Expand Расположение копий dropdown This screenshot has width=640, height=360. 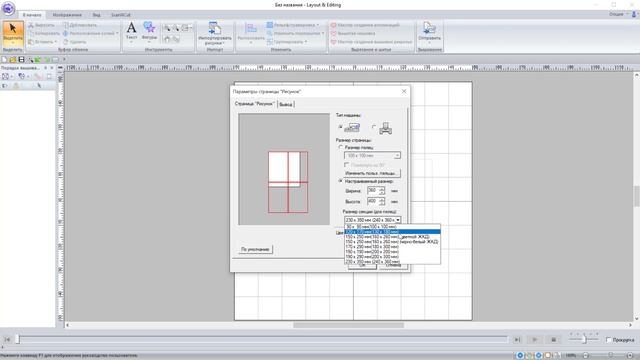(x=117, y=33)
